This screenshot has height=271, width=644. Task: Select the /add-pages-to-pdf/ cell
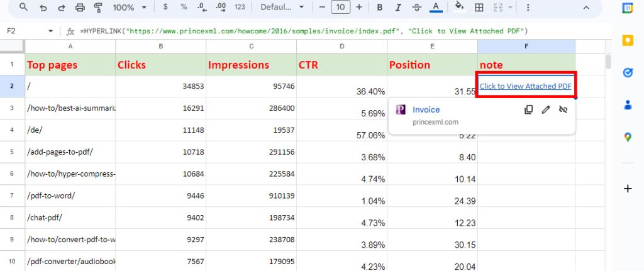click(x=70, y=152)
